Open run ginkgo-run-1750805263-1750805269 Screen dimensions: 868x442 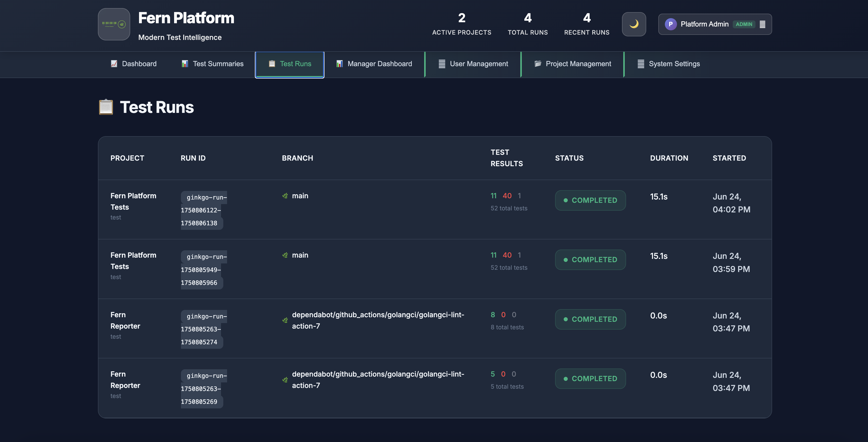[204, 389]
